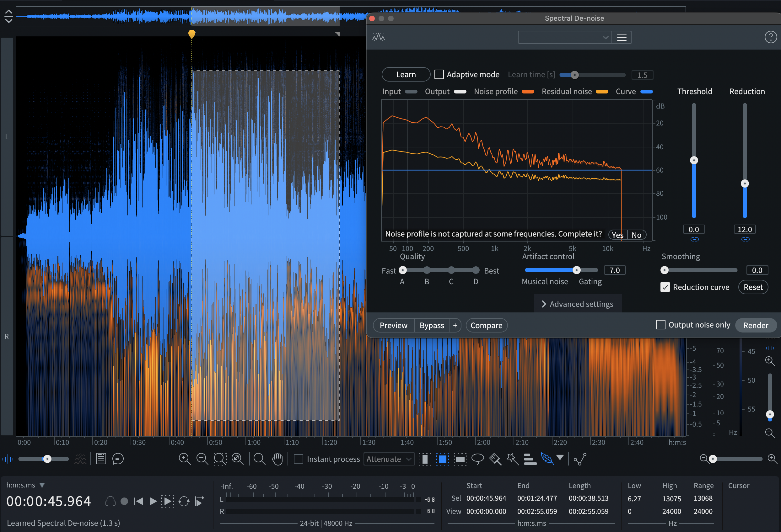Select the frequency selection tool
Image resolution: width=781 pixels, height=532 pixels.
pos(460,459)
